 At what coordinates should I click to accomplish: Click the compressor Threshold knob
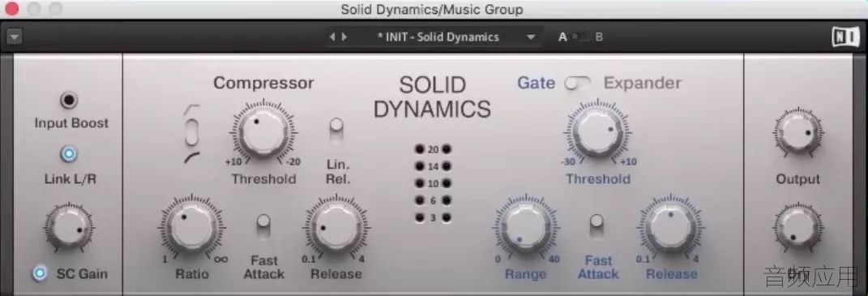(x=263, y=132)
